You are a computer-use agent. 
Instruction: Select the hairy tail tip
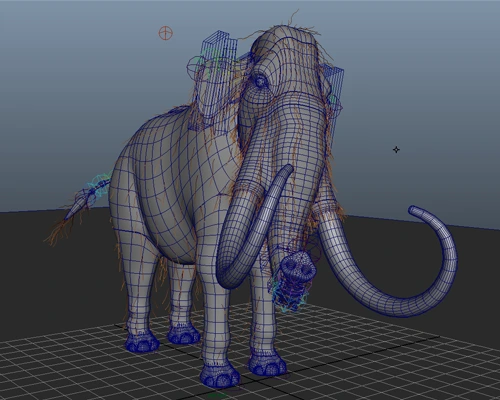[x=62, y=230]
